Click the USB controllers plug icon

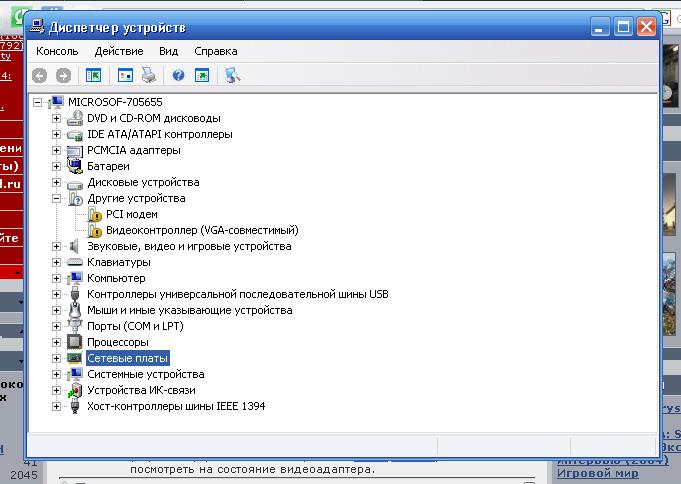coord(75,294)
